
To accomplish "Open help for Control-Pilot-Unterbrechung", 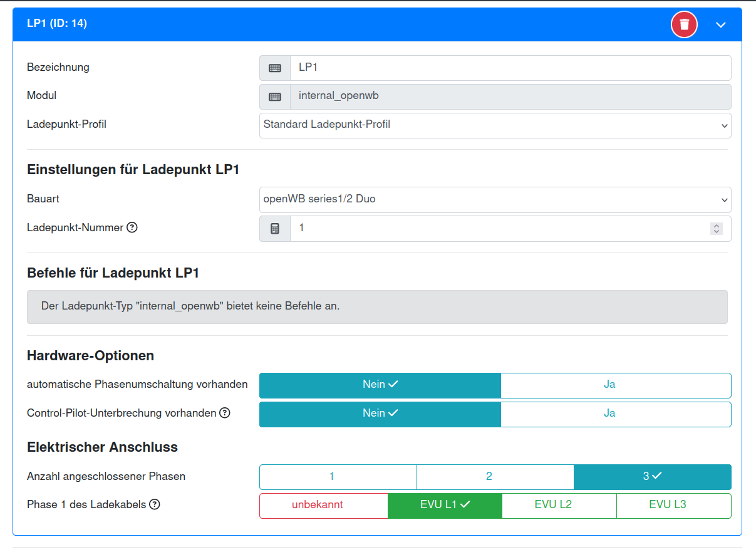I will point(225,413).
